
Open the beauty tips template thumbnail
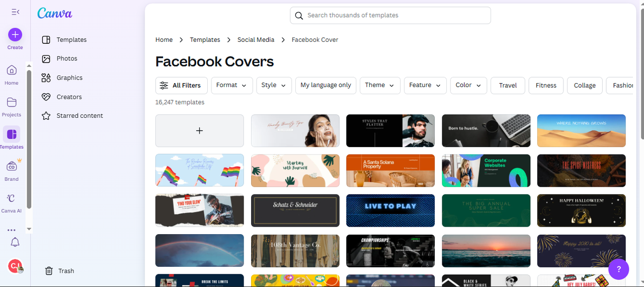[x=295, y=130]
